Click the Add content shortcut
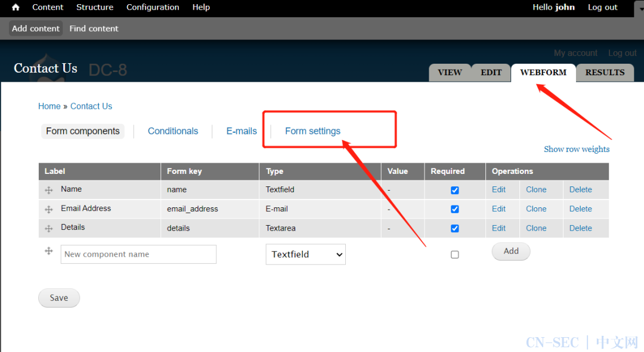This screenshot has width=644, height=352. 36,29
